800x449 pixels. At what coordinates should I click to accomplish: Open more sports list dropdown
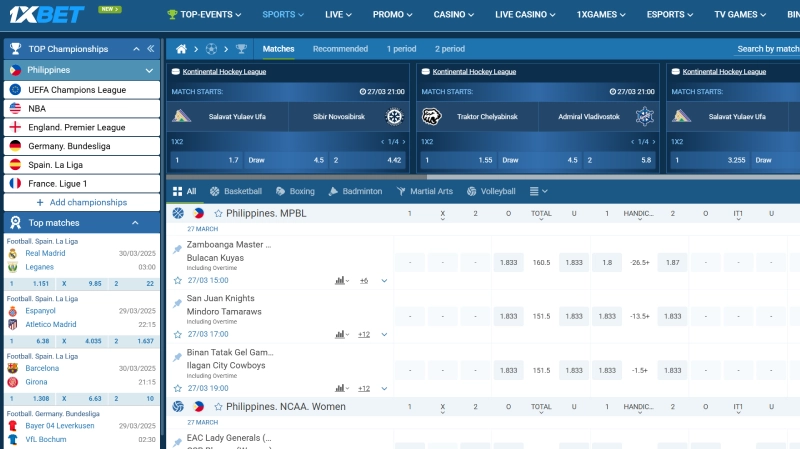[x=538, y=191]
